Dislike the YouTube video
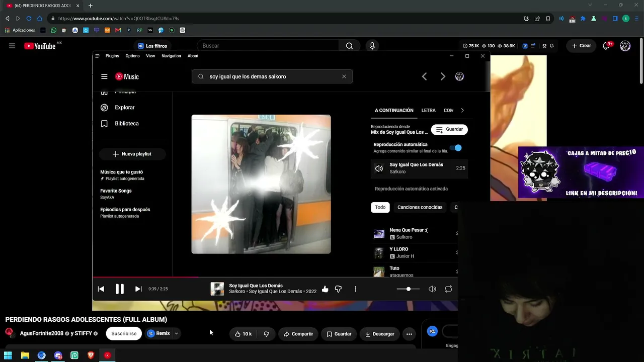The image size is (644, 362). [266, 334]
